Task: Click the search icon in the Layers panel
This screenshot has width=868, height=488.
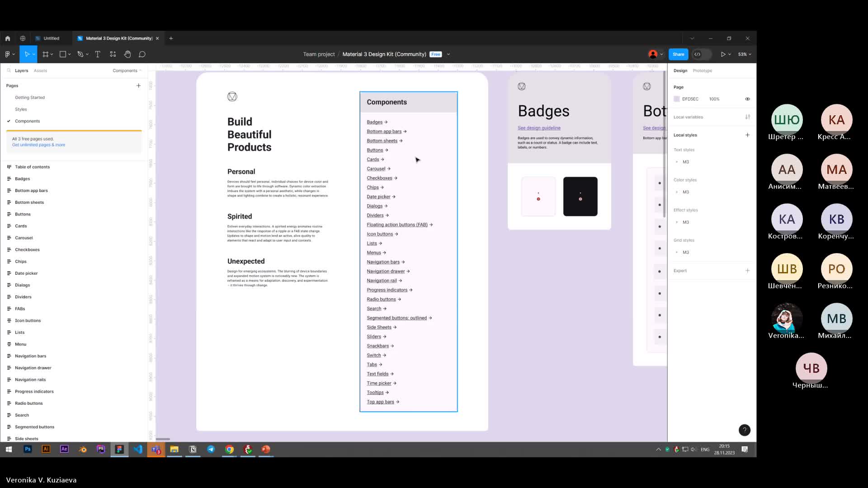Action: (9, 70)
